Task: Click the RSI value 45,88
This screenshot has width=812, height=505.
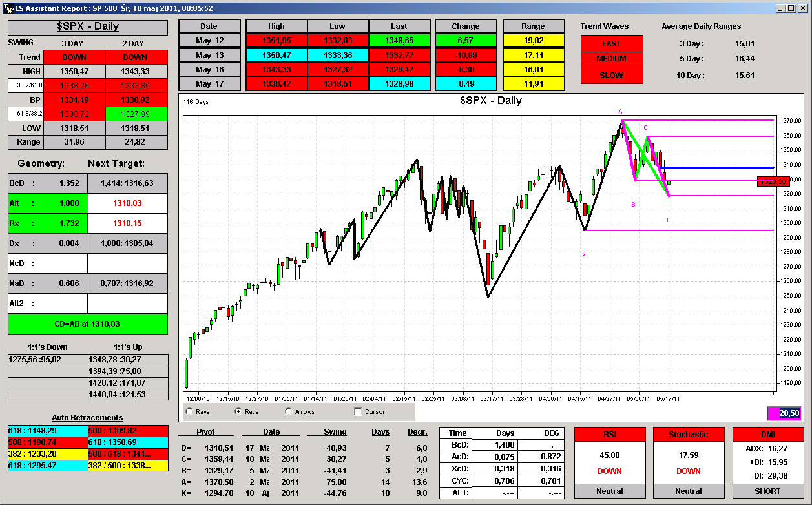Action: click(x=609, y=455)
